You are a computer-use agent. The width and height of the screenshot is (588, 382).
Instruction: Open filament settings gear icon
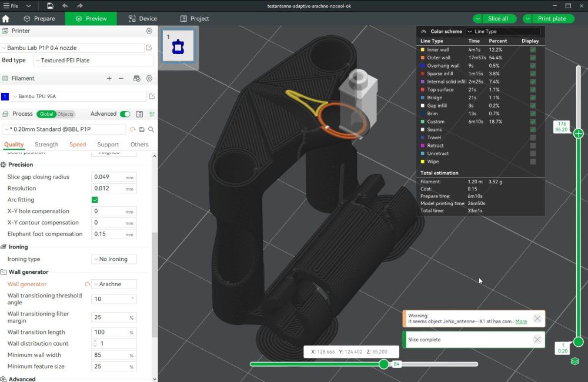[x=149, y=78]
